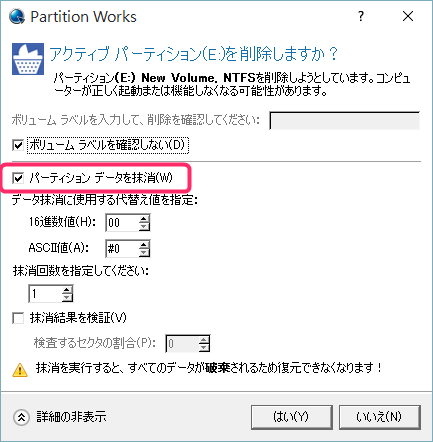This screenshot has width=433, height=442.
Task: Click the volume label confirmation field
Action: click(344, 120)
